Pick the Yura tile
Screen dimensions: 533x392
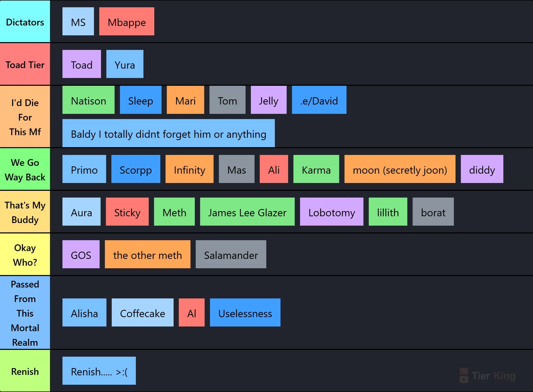coord(125,64)
